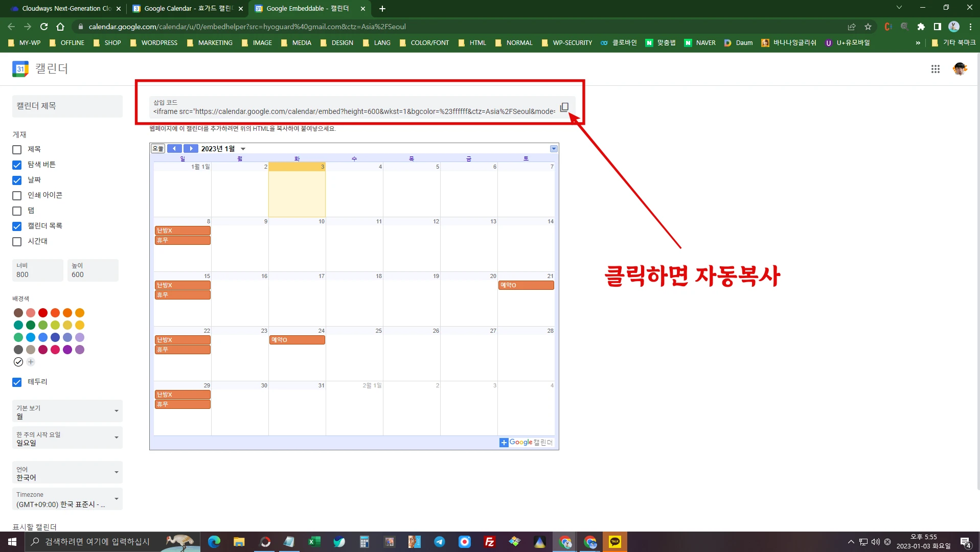This screenshot has width=980, height=552.
Task: Open FileZilla from taskbar
Action: click(x=489, y=542)
